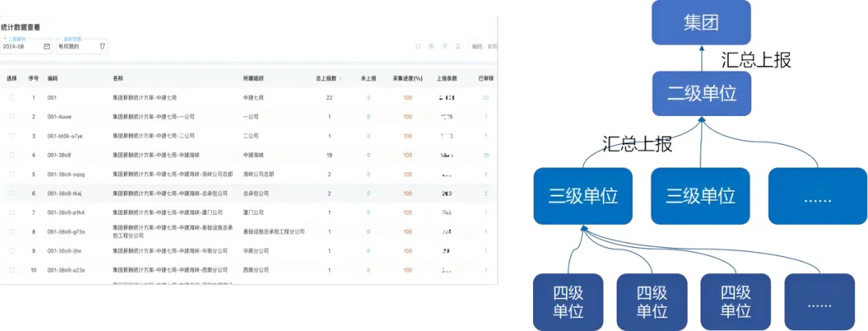Click the 所属组织 column header
The width and height of the screenshot is (868, 331).
(254, 78)
